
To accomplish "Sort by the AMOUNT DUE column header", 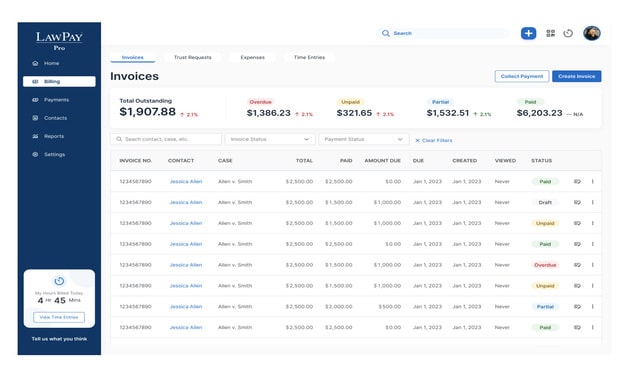I will tap(382, 161).
